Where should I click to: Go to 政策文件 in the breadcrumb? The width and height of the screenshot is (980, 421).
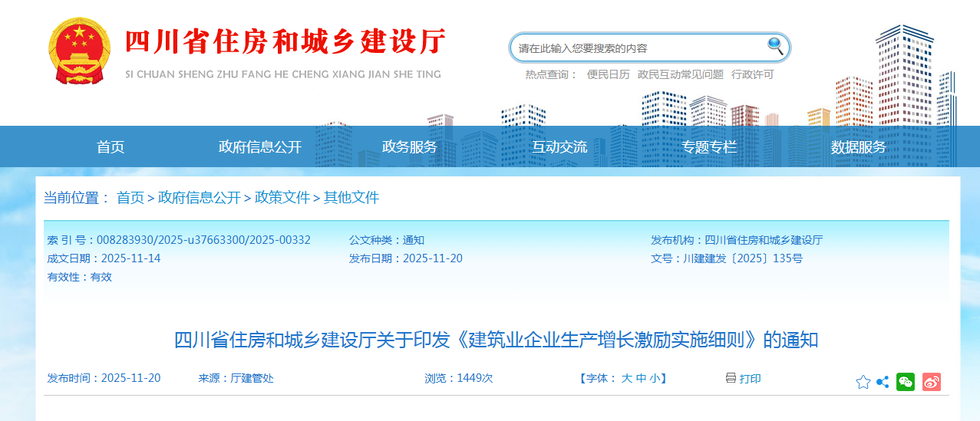[282, 198]
